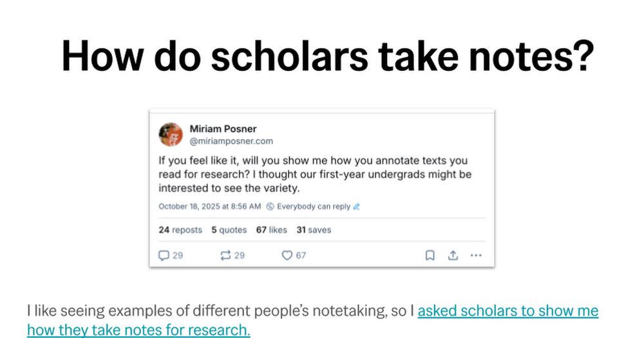The height and width of the screenshot is (338, 644).
Task: Like the post with heart icon
Action: [x=287, y=256]
